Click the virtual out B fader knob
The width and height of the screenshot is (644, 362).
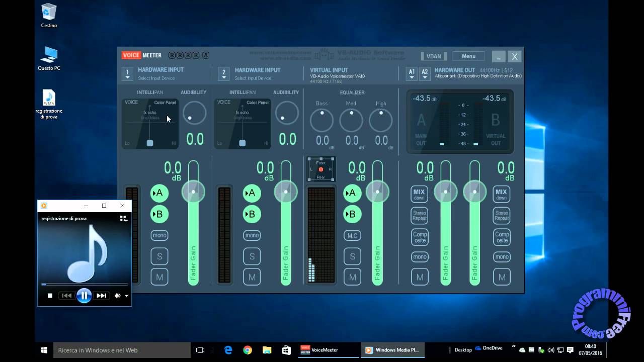[x=474, y=192]
